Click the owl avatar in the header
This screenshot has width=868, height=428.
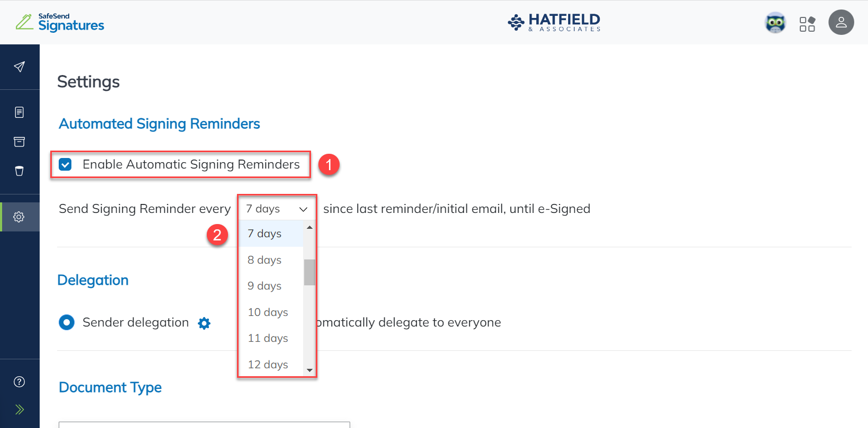pyautogui.click(x=775, y=23)
